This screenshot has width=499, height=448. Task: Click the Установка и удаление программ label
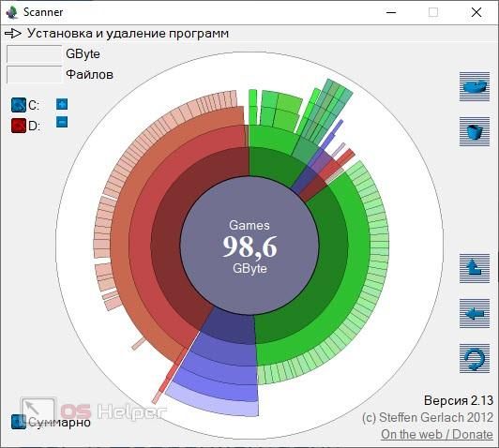pos(128,34)
